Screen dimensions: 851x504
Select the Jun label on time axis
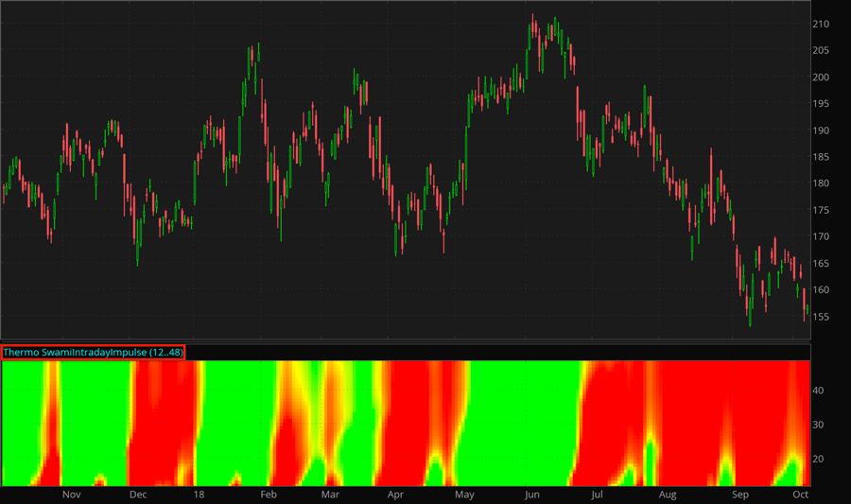click(x=531, y=495)
